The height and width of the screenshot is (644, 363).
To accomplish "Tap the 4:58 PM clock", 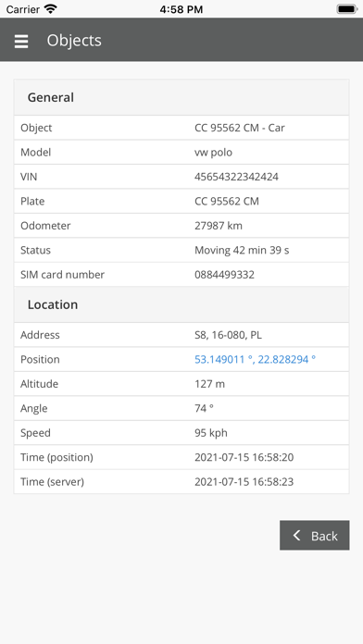I will click(181, 9).
